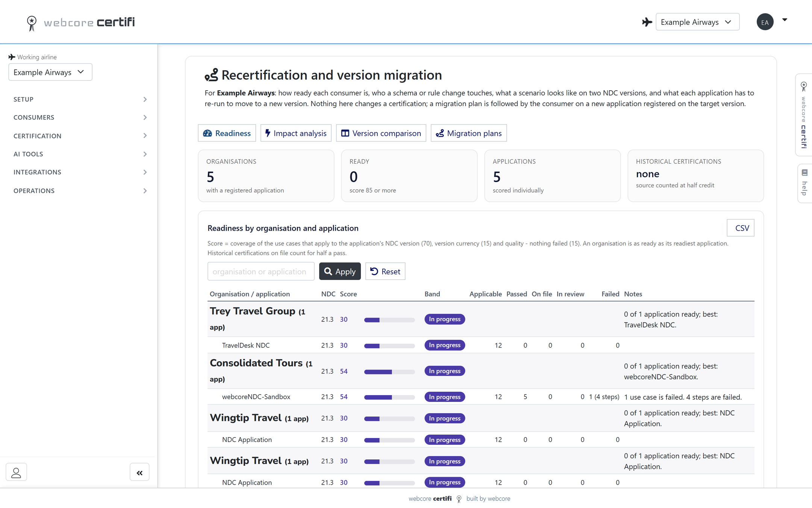The height and width of the screenshot is (508, 812).
Task: Click the user profile icon at the sidebar bottom
Action: [16, 472]
